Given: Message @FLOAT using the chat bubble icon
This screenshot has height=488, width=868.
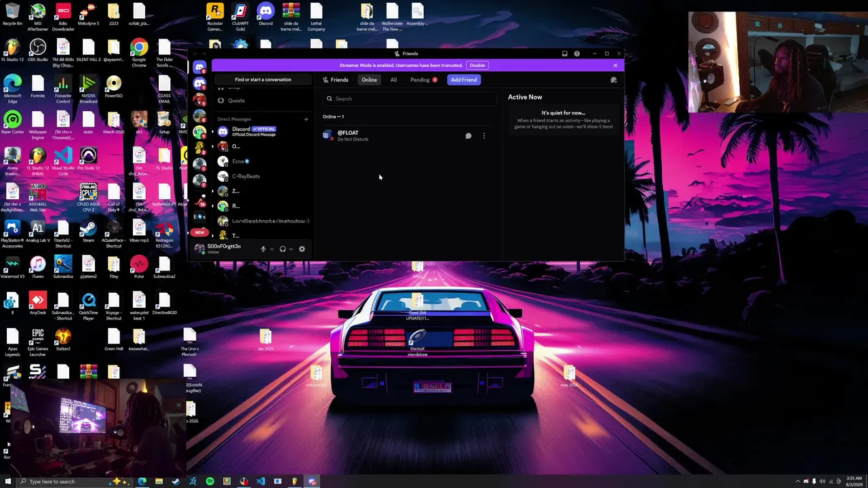Looking at the screenshot, I should [x=468, y=136].
